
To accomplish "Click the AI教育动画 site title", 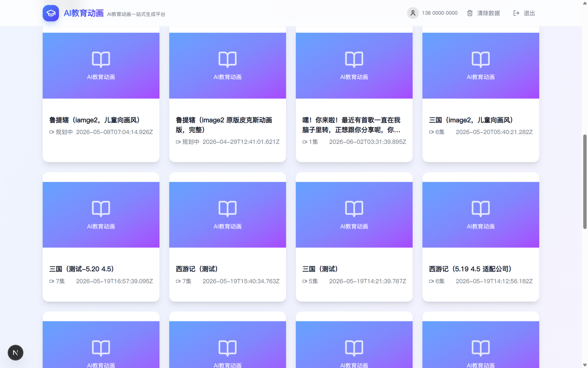I will tap(84, 13).
